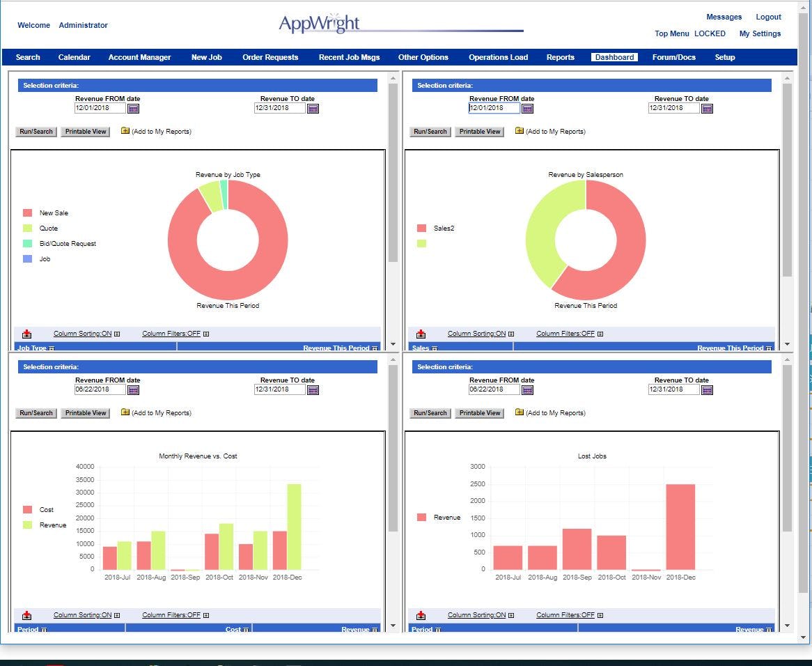Click the folder icon near Printable View in Lost Jobs panel
Viewport: 812px width, 666px height.
click(518, 412)
